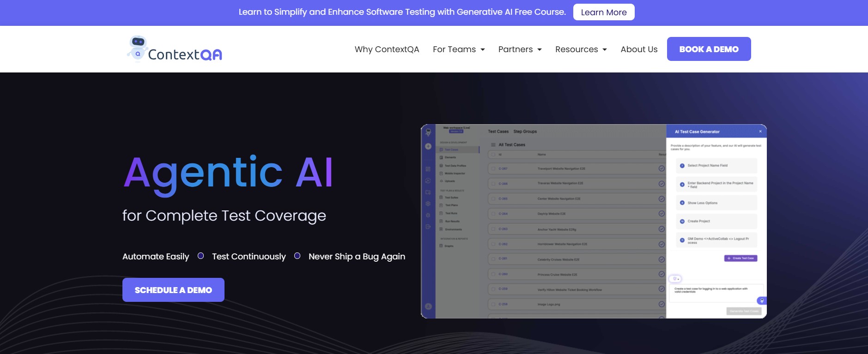Expand the For Teams menu
The image size is (868, 354).
(459, 49)
